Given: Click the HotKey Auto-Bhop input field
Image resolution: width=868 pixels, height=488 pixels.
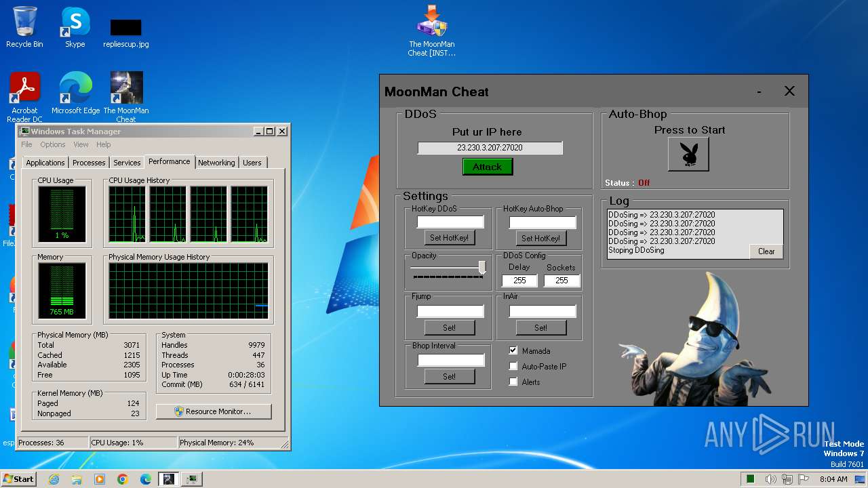Looking at the screenshot, I should pos(542,222).
